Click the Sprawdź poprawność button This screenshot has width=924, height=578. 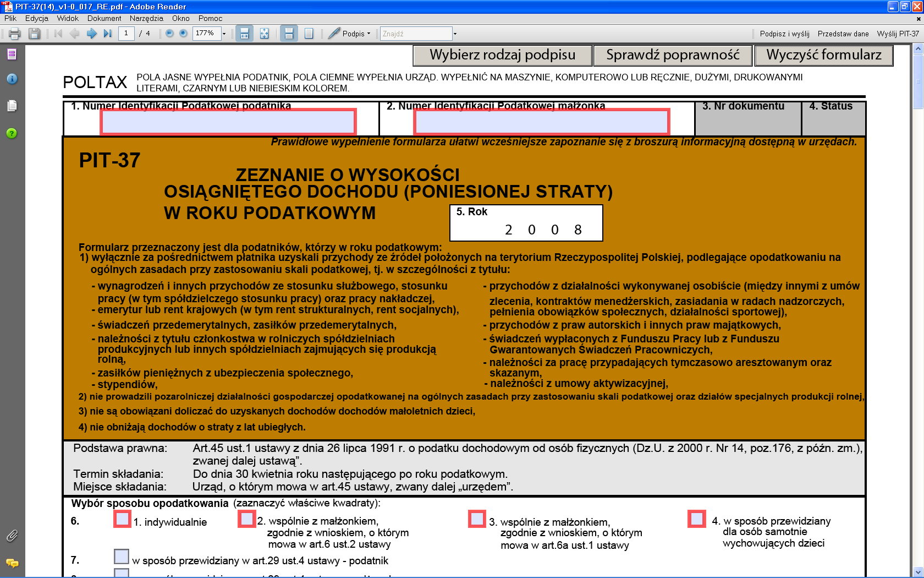click(673, 55)
